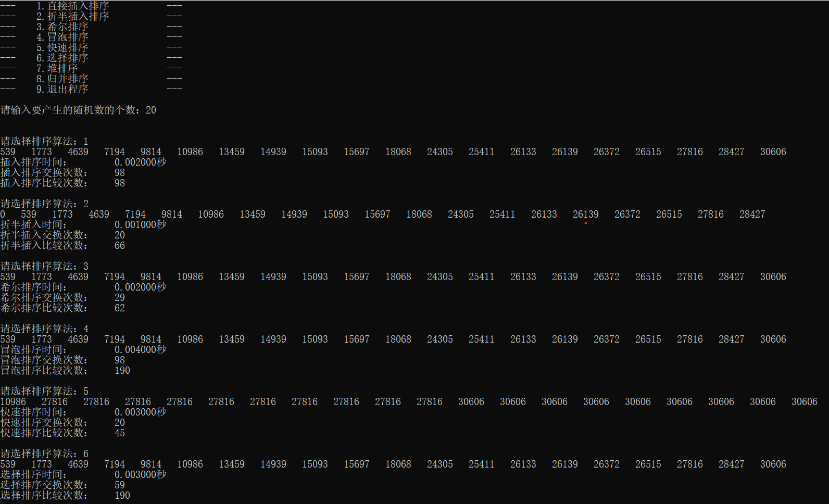The height and width of the screenshot is (504, 829).
Task: Click the '希尔排序交换次数:' label
Action: pos(44,297)
